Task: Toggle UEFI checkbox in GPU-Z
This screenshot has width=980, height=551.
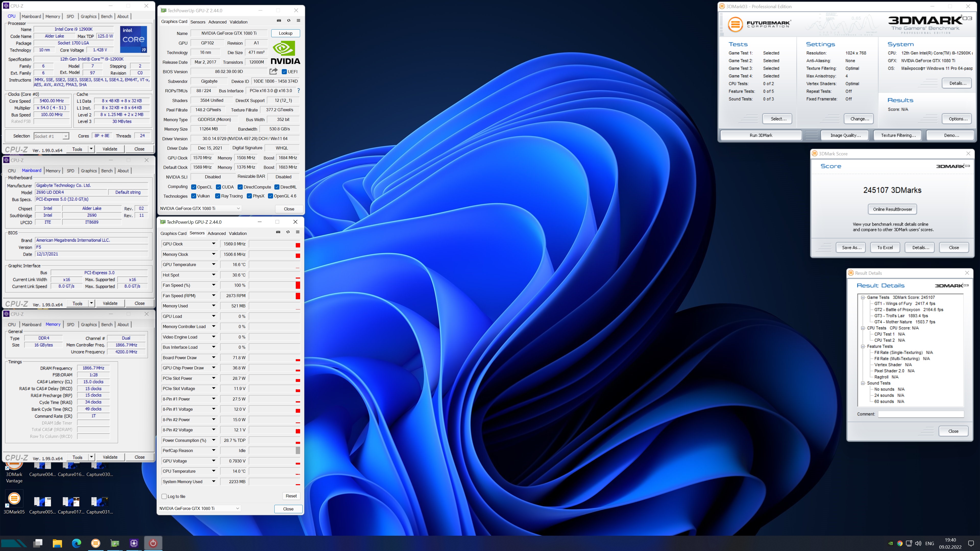Action: 284,71
